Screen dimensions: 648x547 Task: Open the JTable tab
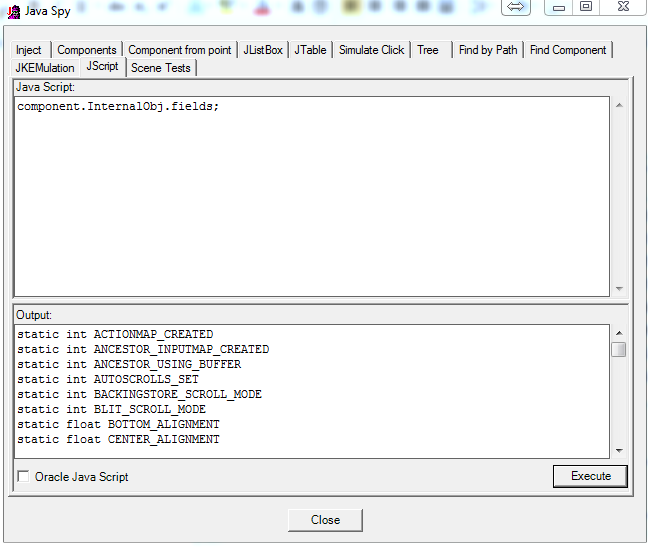310,50
